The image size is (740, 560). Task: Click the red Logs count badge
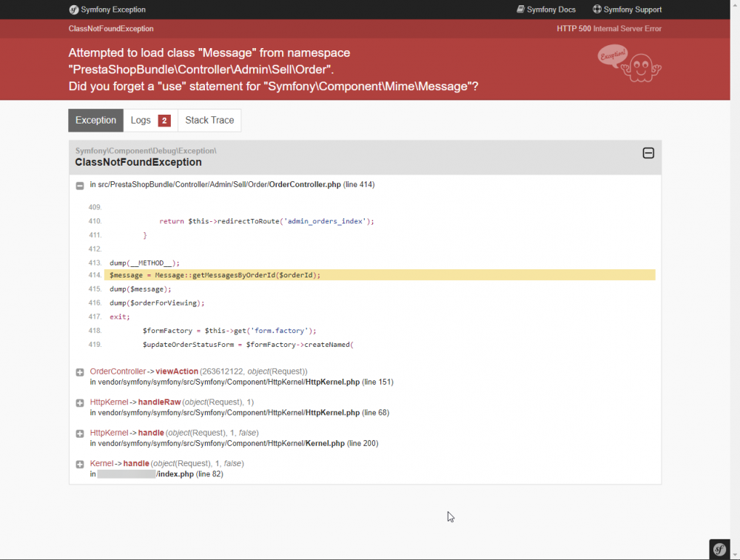(164, 121)
